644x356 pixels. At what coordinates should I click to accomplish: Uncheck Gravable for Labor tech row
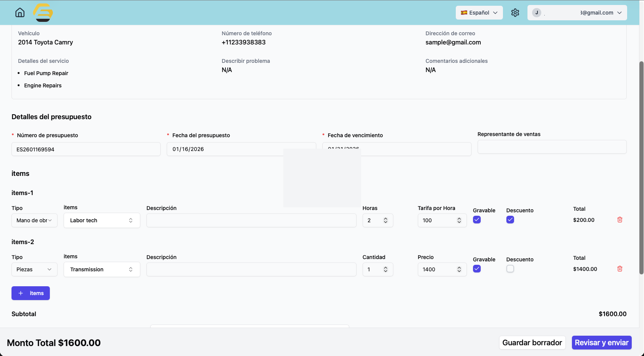click(x=477, y=220)
